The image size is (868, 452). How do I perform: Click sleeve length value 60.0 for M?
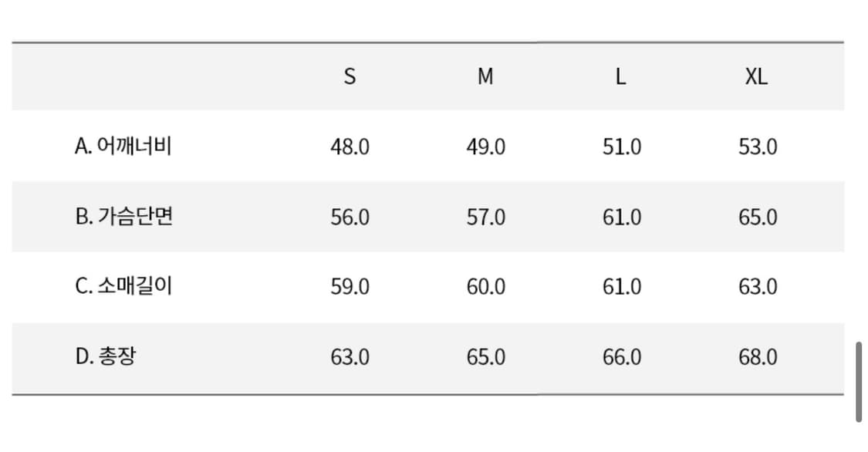(x=485, y=287)
